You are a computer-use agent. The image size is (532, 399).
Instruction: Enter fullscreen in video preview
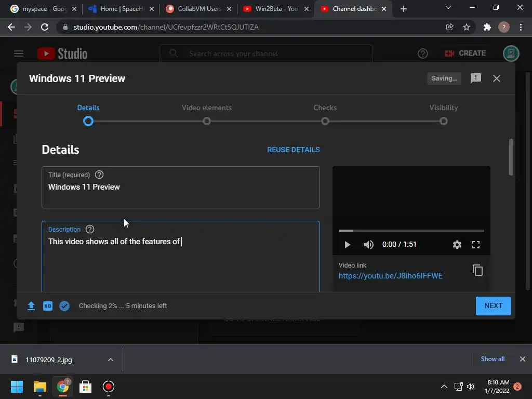(476, 245)
